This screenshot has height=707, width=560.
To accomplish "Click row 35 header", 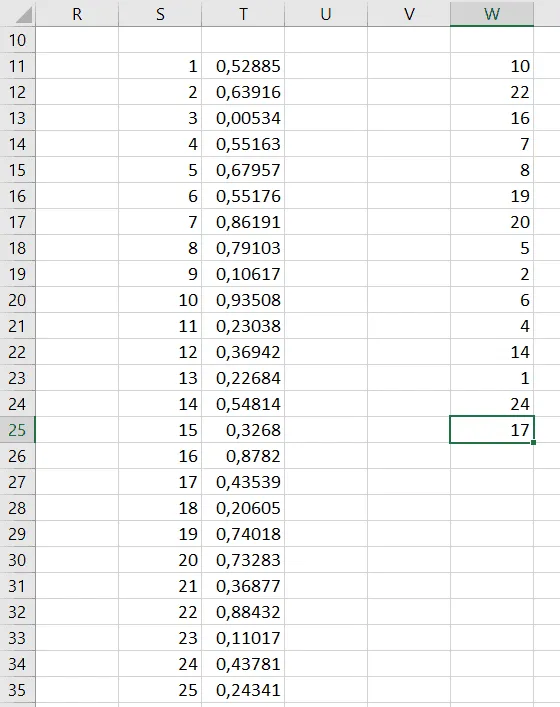I will point(18,690).
